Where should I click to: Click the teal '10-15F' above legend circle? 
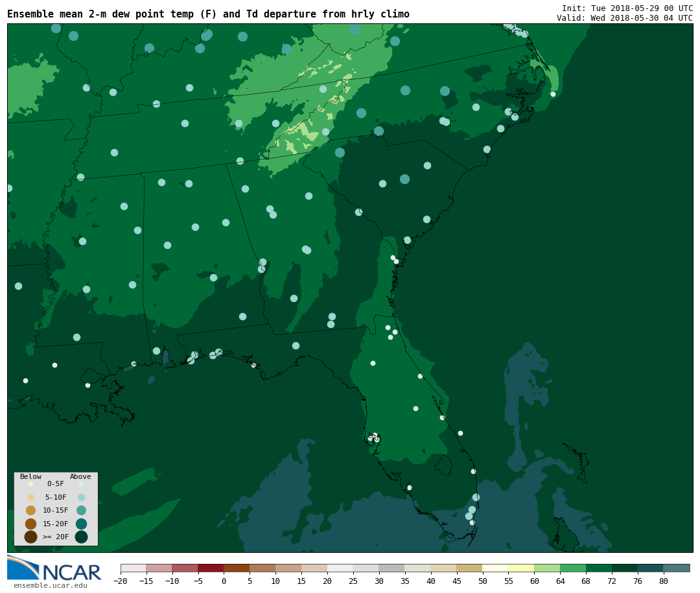point(81,510)
